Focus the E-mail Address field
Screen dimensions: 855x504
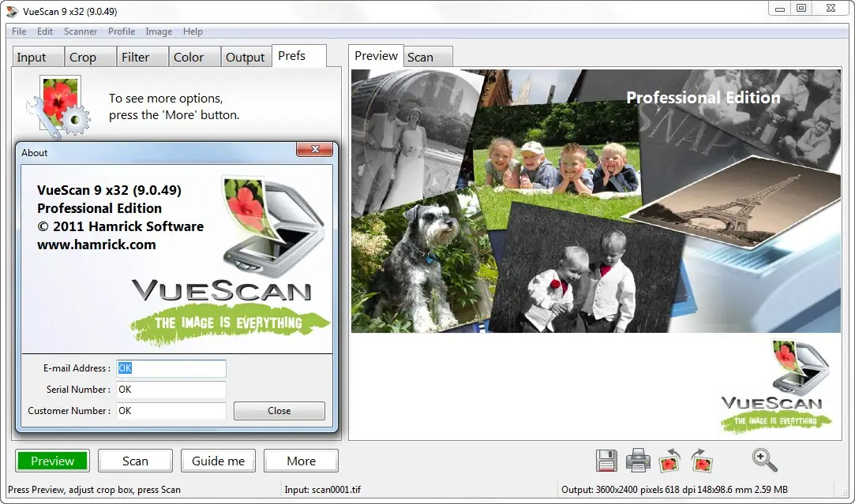click(171, 368)
